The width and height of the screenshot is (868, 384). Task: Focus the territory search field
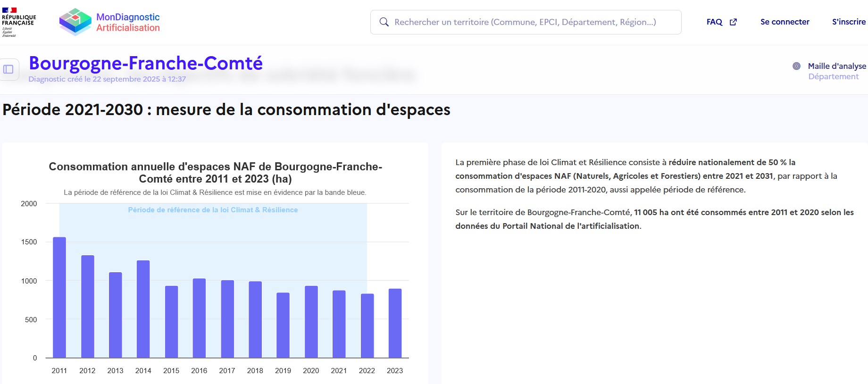(525, 22)
